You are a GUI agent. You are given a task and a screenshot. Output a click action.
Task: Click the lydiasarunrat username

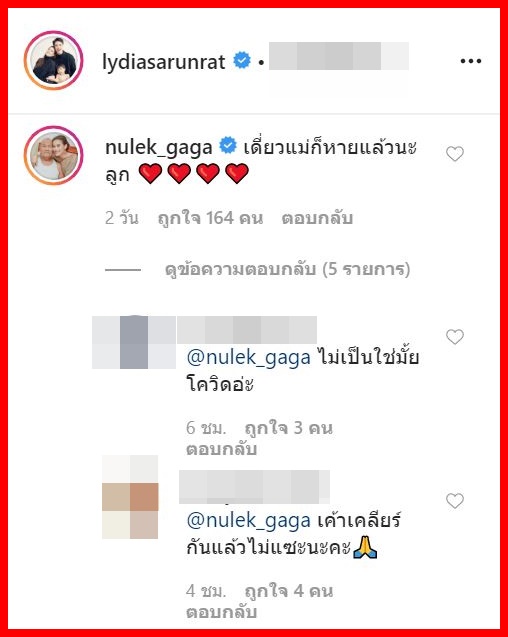pos(164,61)
